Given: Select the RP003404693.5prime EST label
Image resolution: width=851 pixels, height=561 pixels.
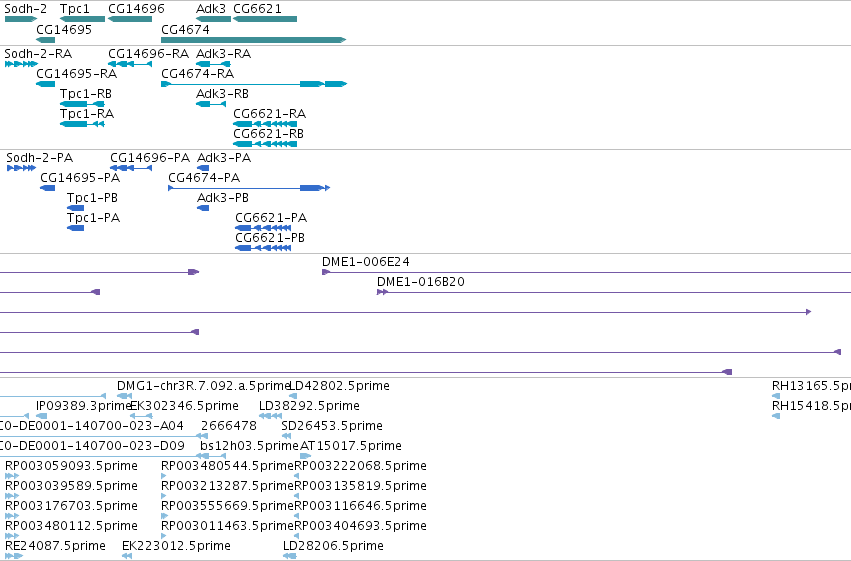Looking at the screenshot, I should pyautogui.click(x=360, y=527).
